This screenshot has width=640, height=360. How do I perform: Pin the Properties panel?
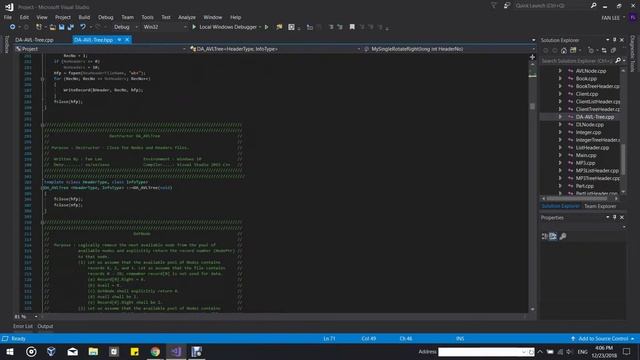(x=615, y=218)
